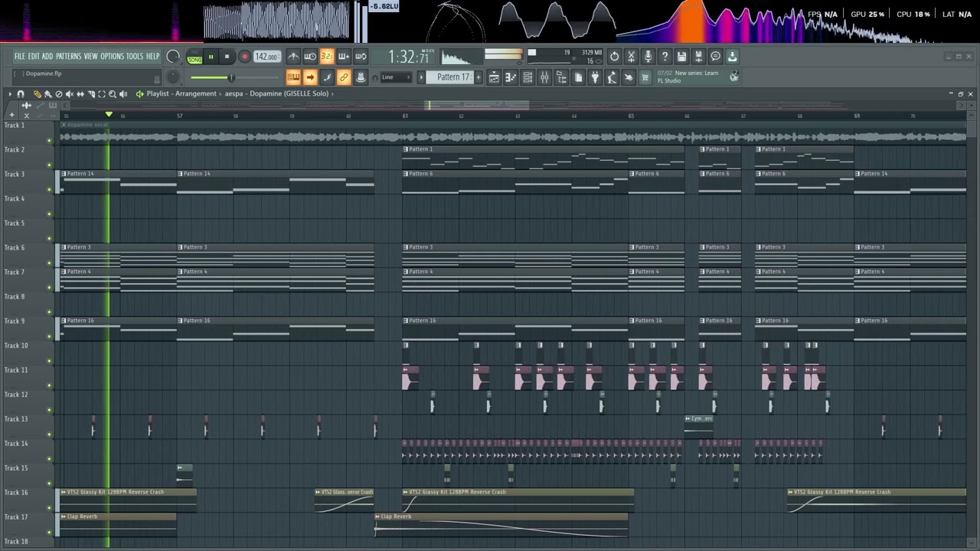This screenshot has height=551, width=980.
Task: Open the Channel rack icon
Action: [x=528, y=77]
